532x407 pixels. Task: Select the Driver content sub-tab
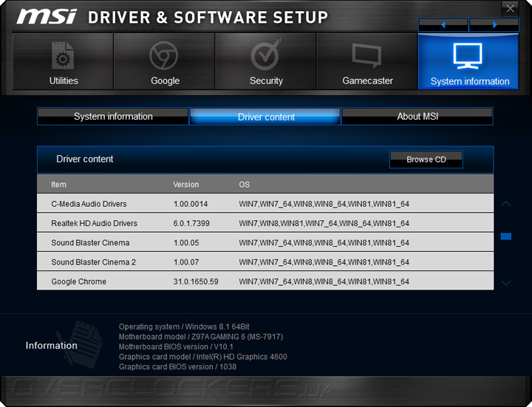265,116
